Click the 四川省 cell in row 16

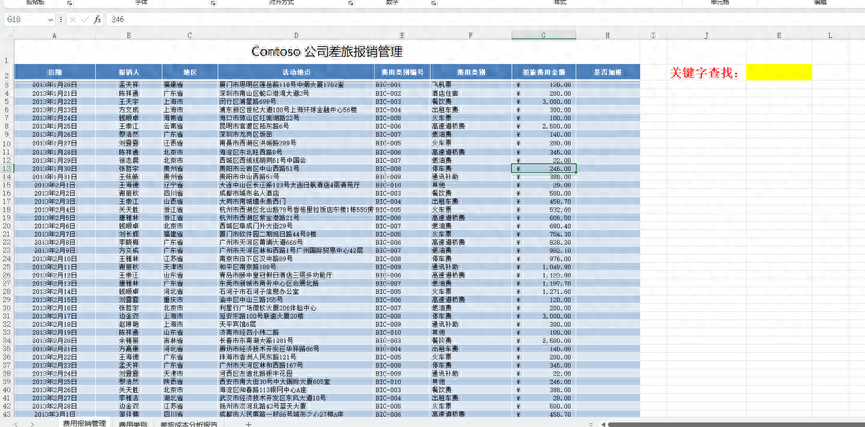point(190,193)
